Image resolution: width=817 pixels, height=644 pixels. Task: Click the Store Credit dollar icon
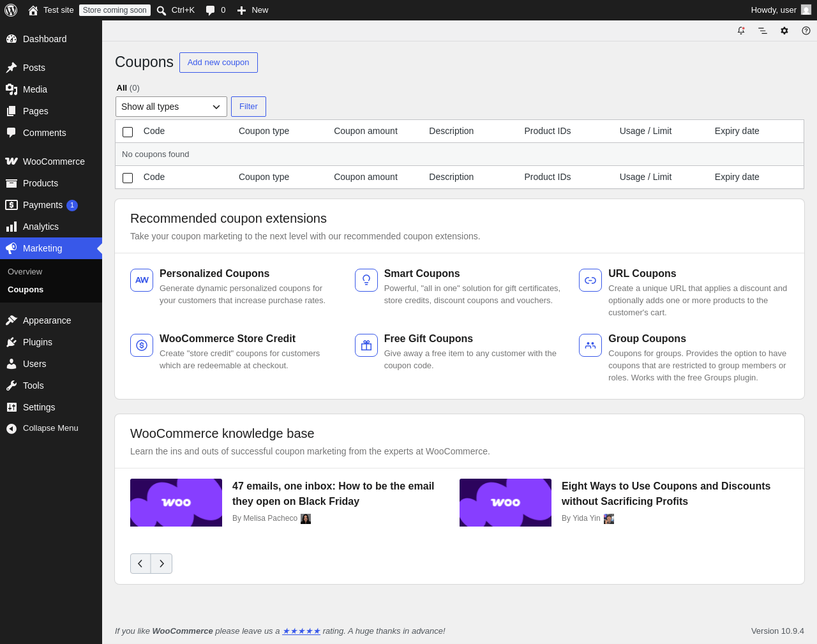pos(142,345)
